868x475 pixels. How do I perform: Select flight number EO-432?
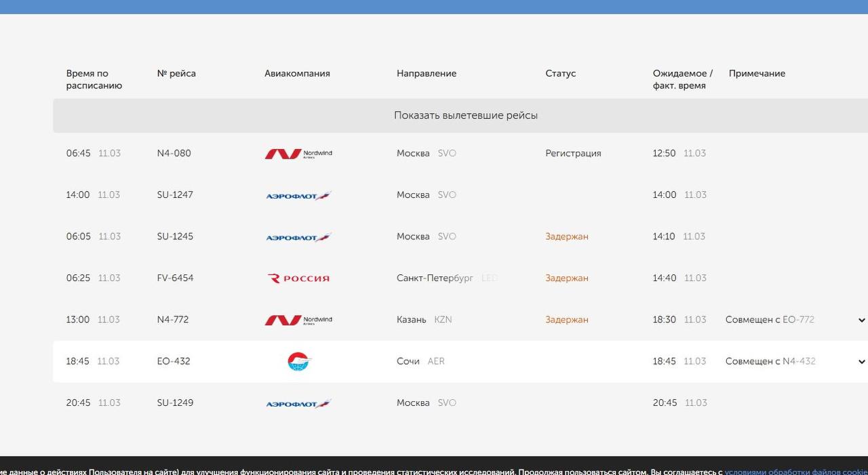coord(174,361)
